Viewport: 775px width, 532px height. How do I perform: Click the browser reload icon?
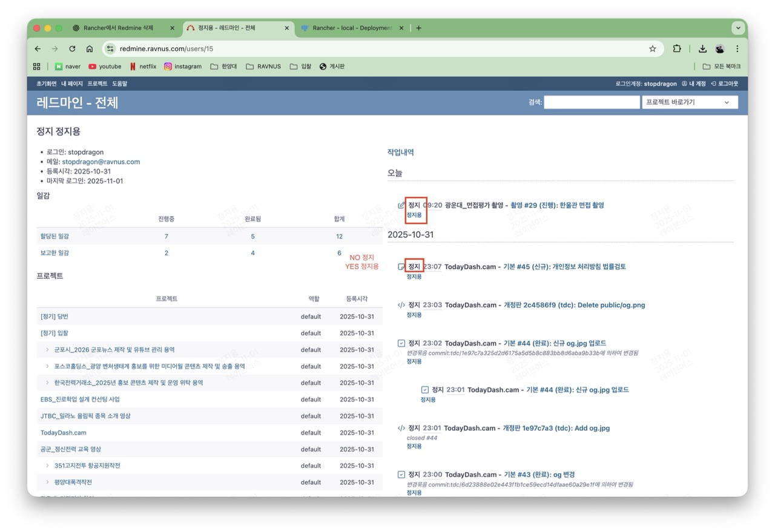[x=72, y=49]
